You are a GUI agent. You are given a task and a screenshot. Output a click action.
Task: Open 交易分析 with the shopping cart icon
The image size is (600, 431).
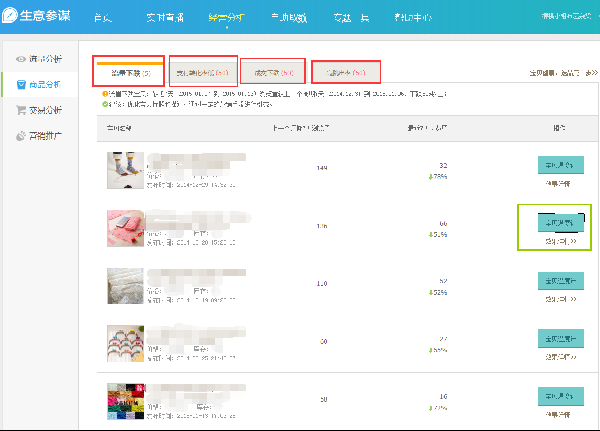pyautogui.click(x=42, y=110)
